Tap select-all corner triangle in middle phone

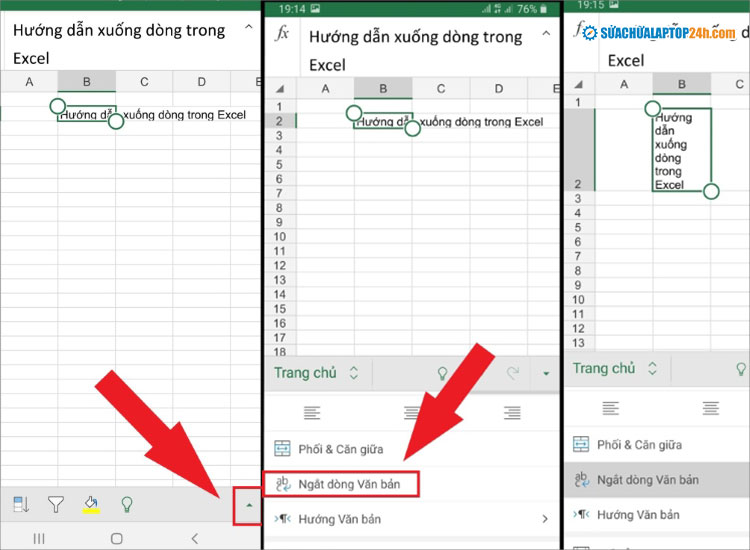coord(280,88)
